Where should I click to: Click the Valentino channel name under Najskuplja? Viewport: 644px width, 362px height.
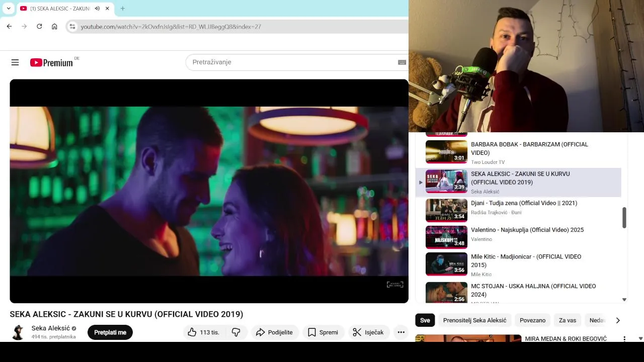[x=481, y=239]
